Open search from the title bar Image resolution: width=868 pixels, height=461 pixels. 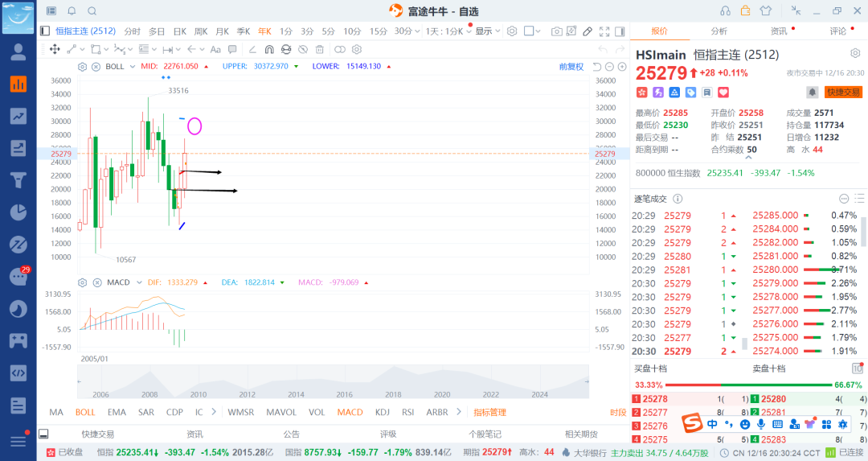[x=92, y=11]
